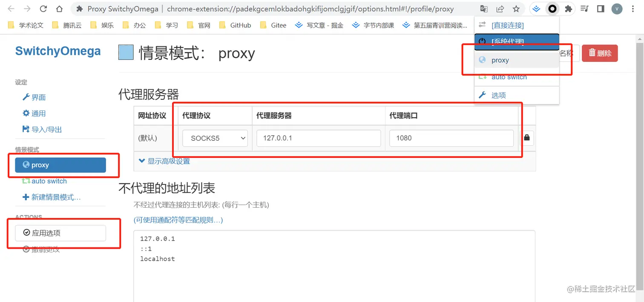
Task: Open the 学习 bookmark folder
Action: click(x=167, y=25)
